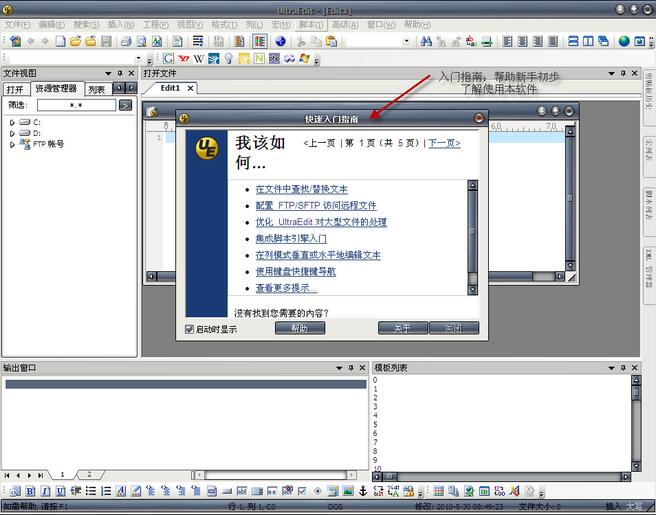Open the 输出窗口 panel dropdown arrow
Viewport: 656px width, 515px height.
(x=339, y=368)
